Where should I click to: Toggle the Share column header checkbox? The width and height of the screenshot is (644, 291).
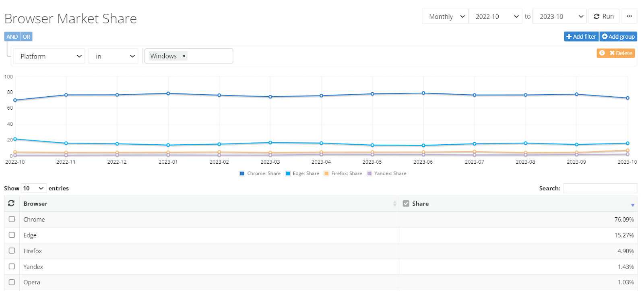click(406, 204)
